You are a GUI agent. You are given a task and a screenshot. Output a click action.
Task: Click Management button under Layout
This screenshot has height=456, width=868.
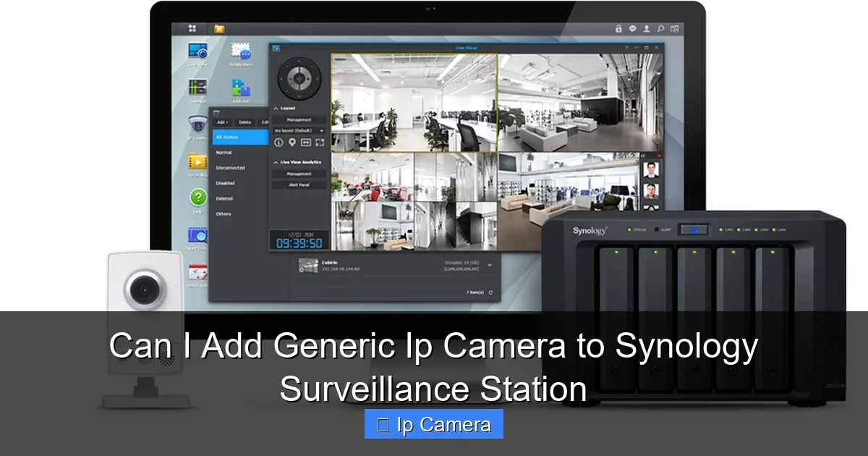click(299, 120)
